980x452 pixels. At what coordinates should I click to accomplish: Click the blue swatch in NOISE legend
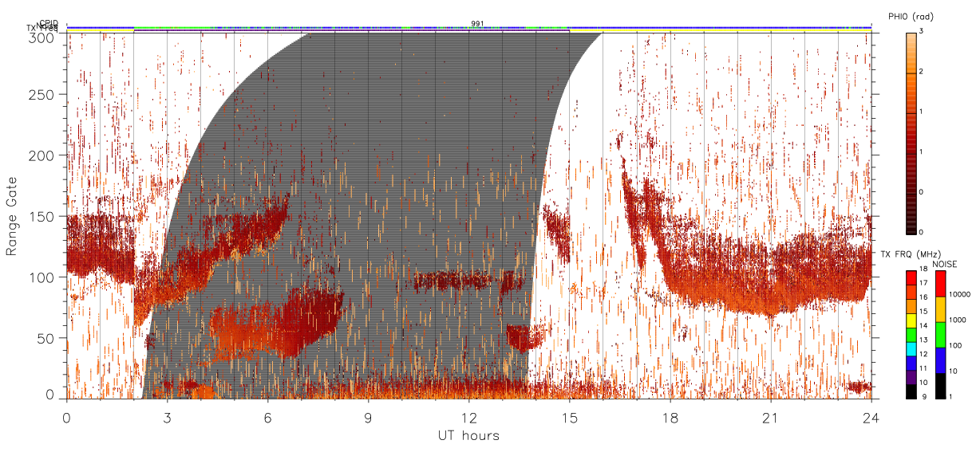tap(940, 360)
